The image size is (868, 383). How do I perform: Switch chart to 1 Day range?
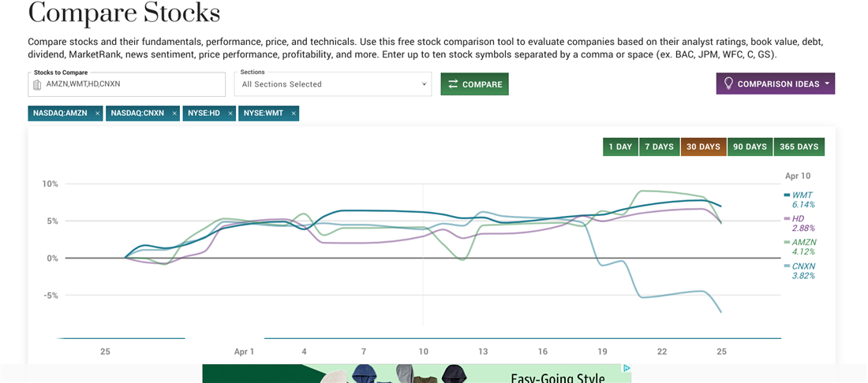[620, 147]
